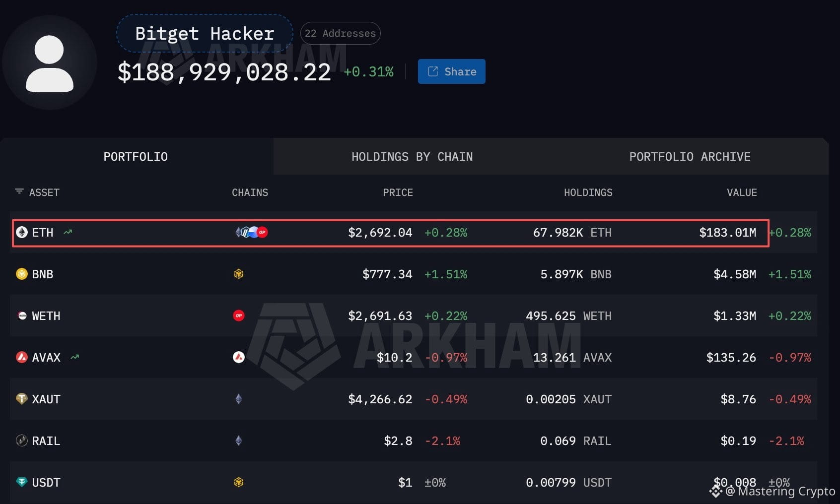Open the PORTFOLIO ARCHIVE tab
Viewport: 840px width, 504px height.
click(x=690, y=157)
